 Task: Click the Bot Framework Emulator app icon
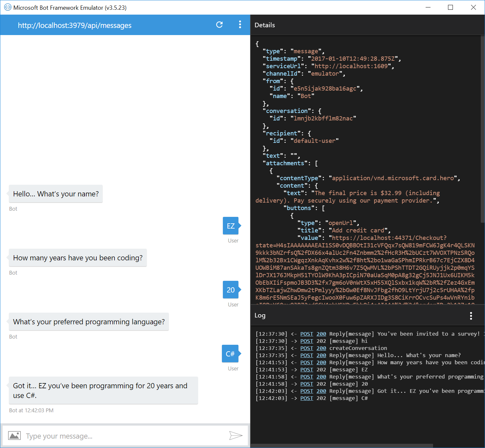click(7, 7)
